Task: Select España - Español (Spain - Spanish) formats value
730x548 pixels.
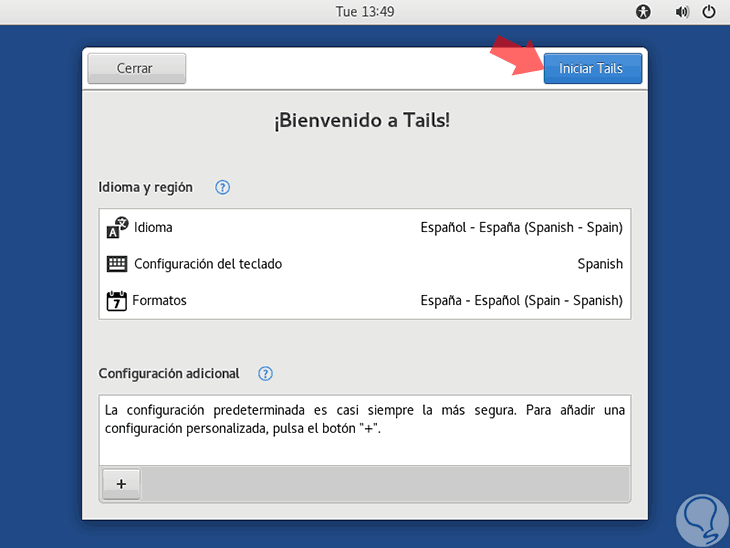Action: tap(521, 300)
